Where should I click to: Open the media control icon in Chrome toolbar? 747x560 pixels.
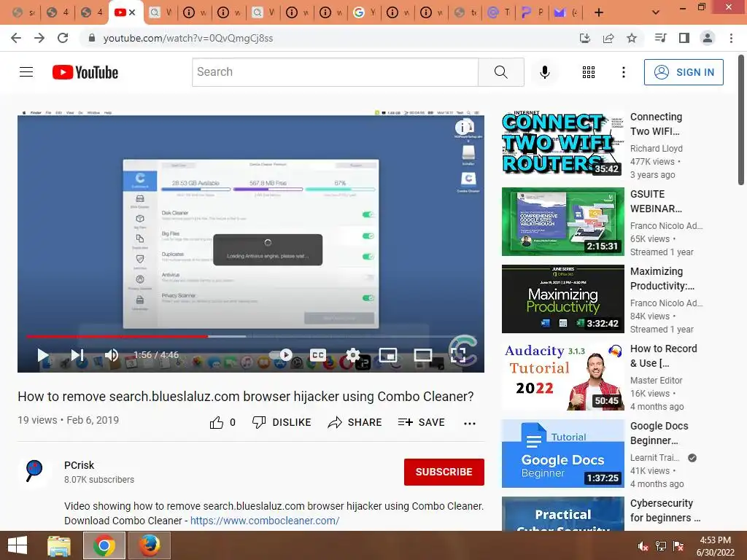point(660,38)
